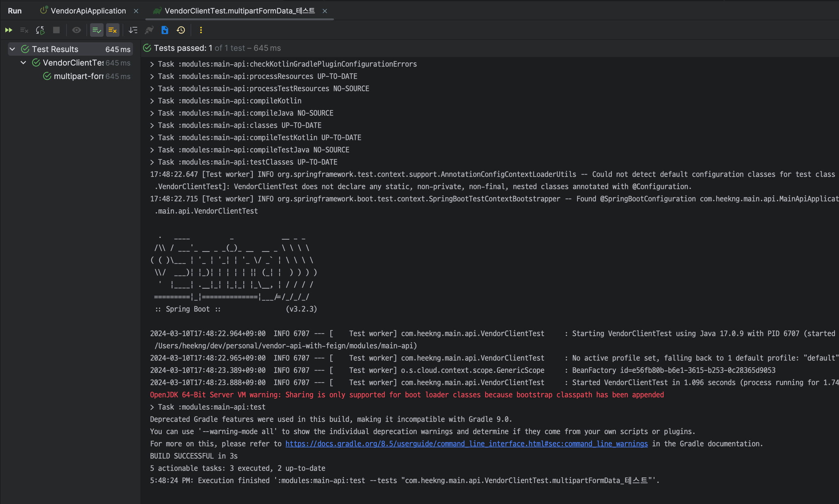Switch to the VendorApiApplication run tab
The width and height of the screenshot is (839, 504).
[88, 11]
